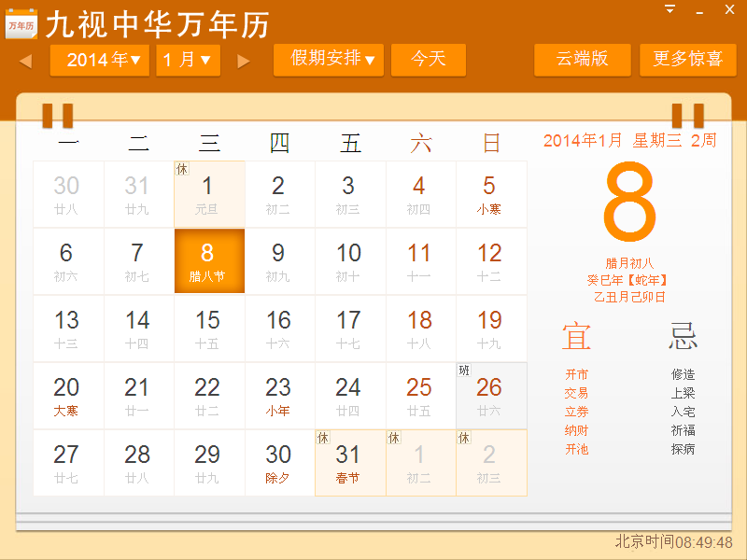Select January 5 小寒 date
The width and height of the screenshot is (747, 560).
[x=491, y=194]
